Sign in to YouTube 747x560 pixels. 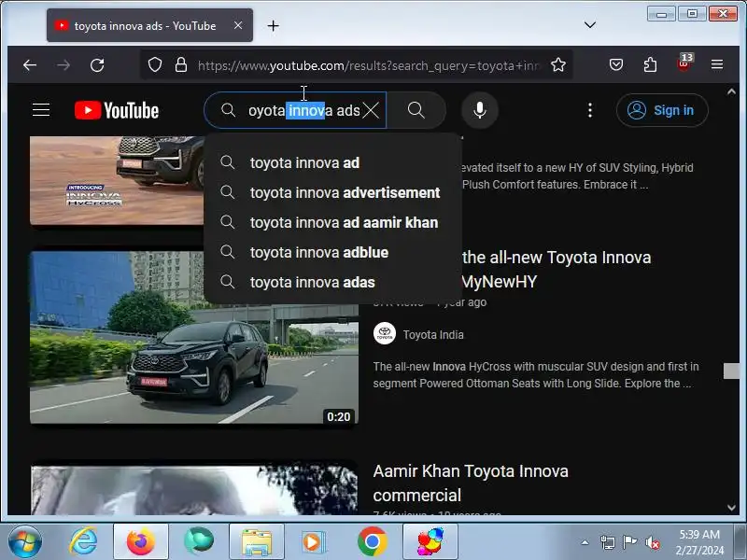pos(662,110)
